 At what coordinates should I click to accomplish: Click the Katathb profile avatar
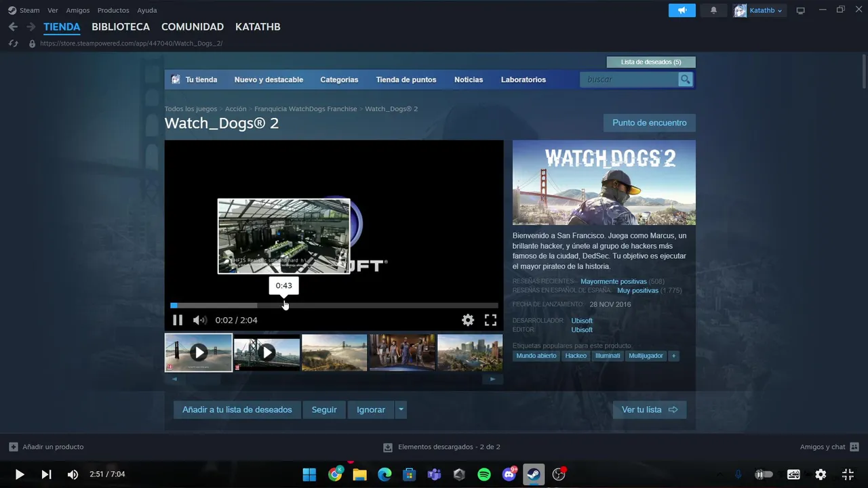[x=741, y=10]
